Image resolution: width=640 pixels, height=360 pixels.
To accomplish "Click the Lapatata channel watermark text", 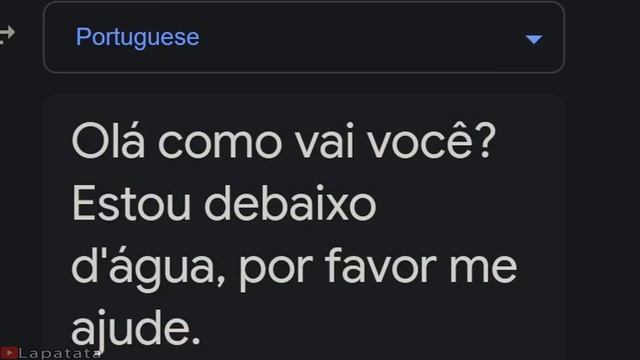I will pos(60,353).
